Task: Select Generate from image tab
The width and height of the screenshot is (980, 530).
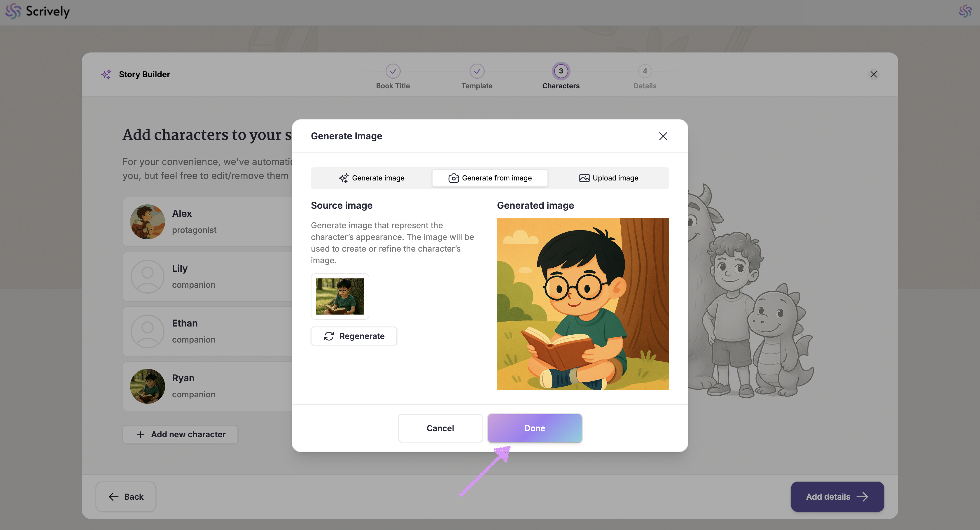Action: (x=490, y=178)
